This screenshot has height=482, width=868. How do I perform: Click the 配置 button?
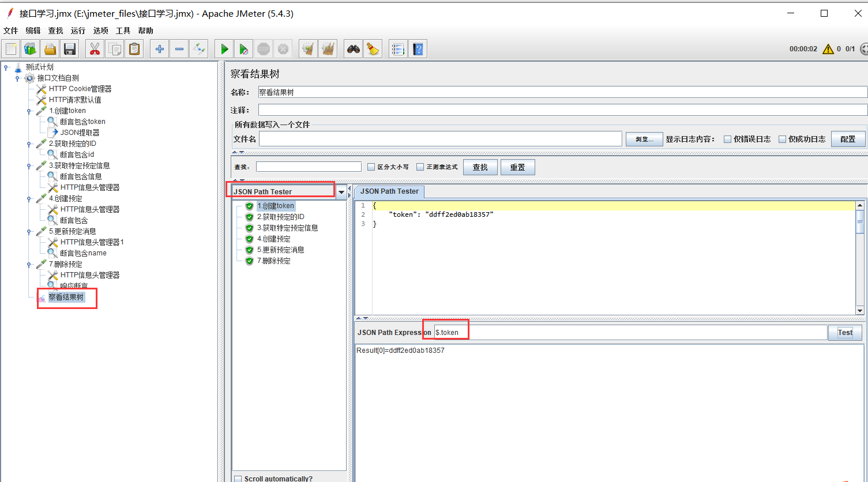pyautogui.click(x=848, y=139)
